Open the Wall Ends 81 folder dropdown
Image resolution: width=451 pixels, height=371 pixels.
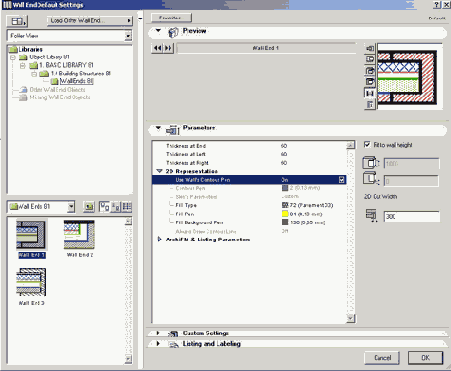point(71,207)
